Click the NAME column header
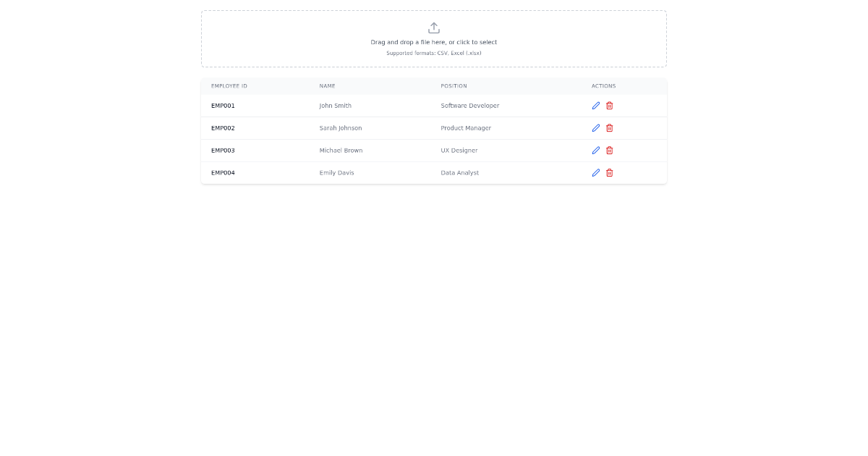 (x=328, y=85)
